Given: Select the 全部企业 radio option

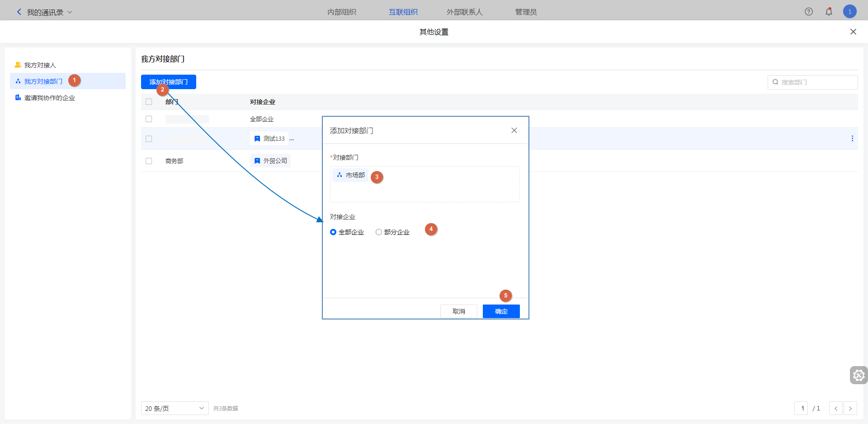Looking at the screenshot, I should point(333,232).
